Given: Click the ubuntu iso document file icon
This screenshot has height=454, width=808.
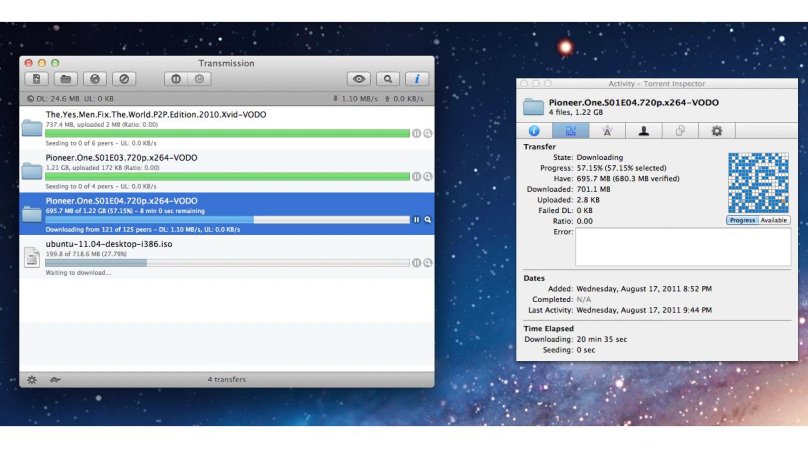Looking at the screenshot, I should pos(32,257).
